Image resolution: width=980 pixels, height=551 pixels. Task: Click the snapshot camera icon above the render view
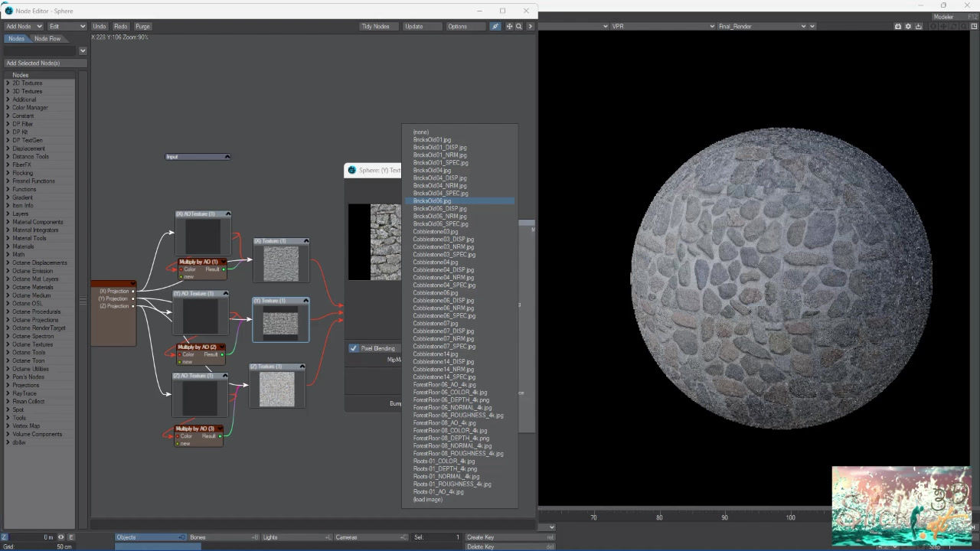(897, 26)
